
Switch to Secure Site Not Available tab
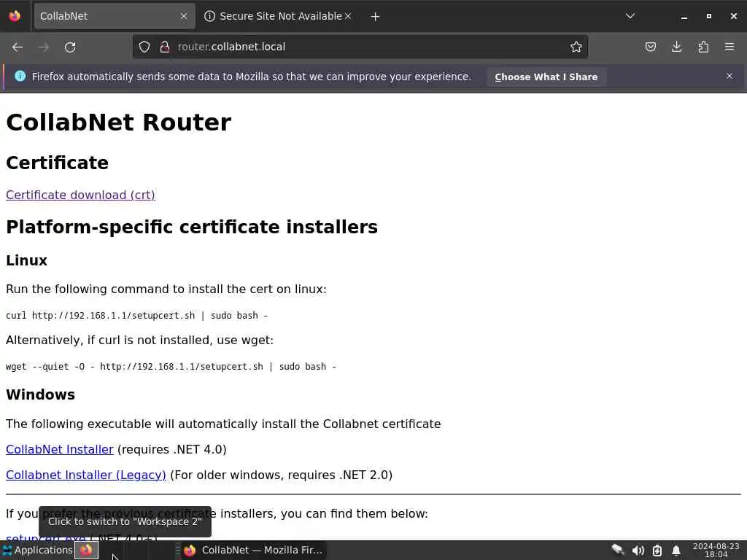click(278, 16)
